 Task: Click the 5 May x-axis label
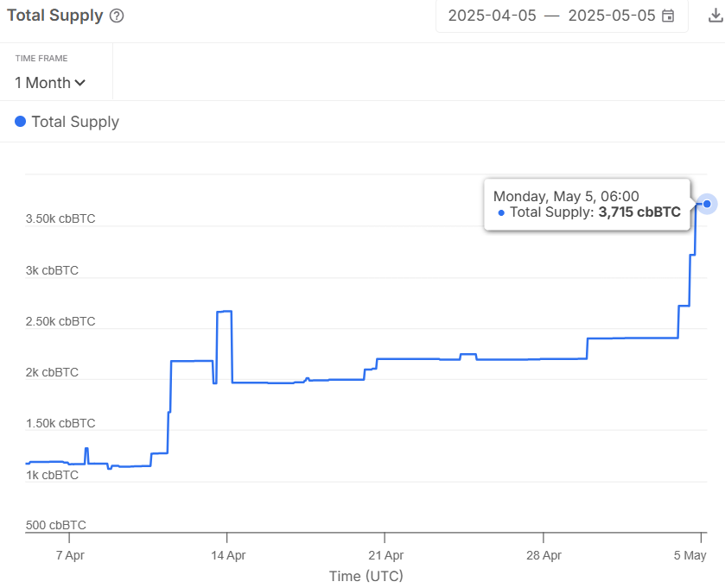tap(690, 554)
